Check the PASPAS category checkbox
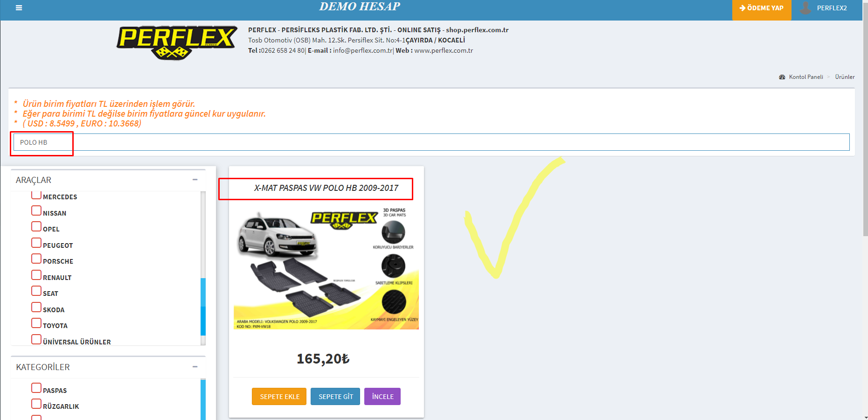 tap(36, 388)
